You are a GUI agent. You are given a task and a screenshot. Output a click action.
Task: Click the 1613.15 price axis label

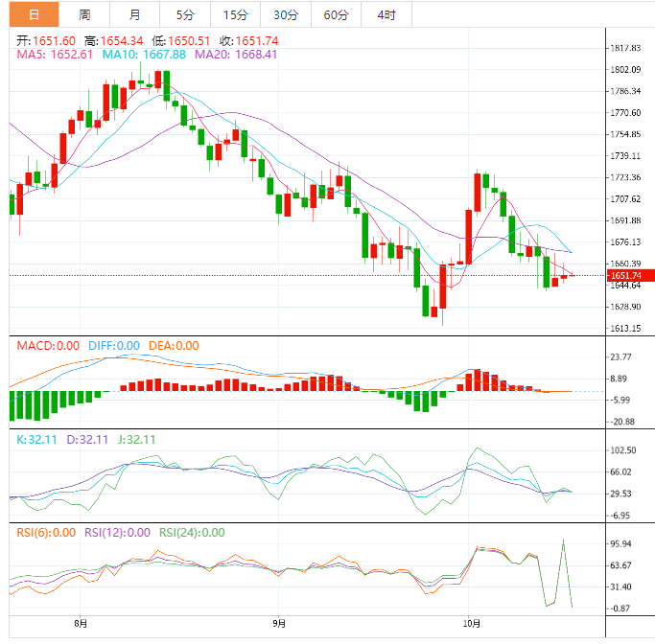625,328
